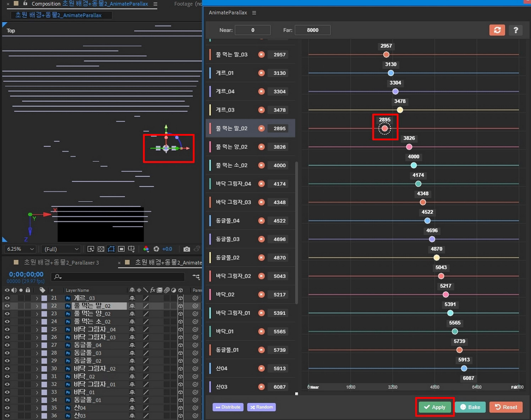
Task: Toggle visibility of layer 31 바닥_02
Action: pos(7,376)
